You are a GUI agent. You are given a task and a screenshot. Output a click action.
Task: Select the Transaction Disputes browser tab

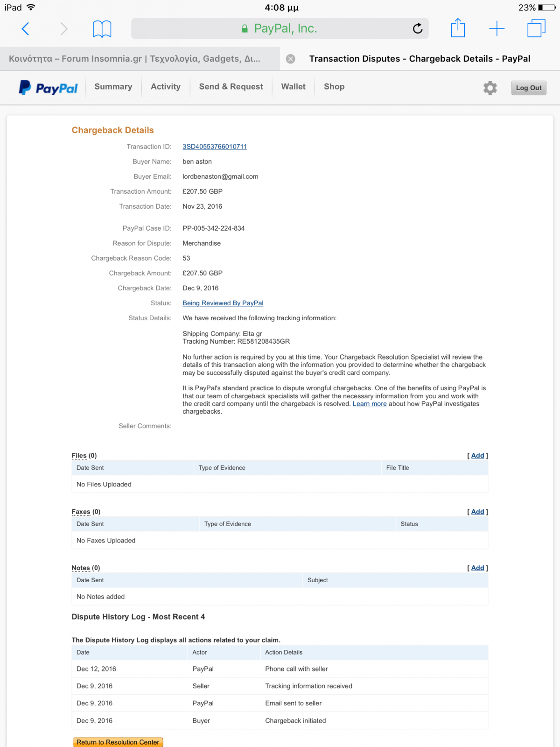420,59
